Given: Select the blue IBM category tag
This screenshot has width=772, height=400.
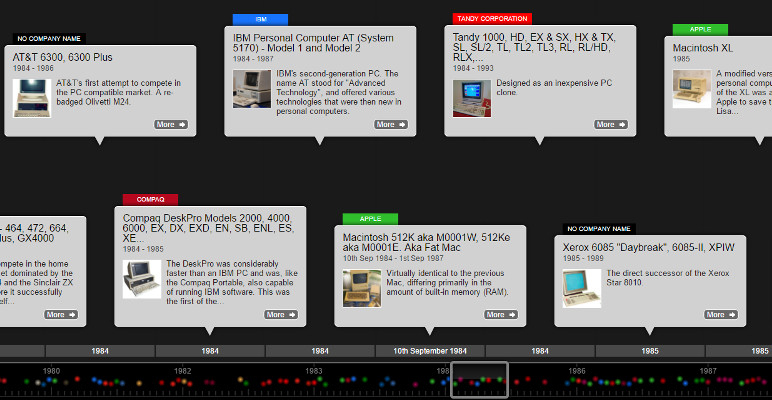Looking at the screenshot, I should click(260, 20).
